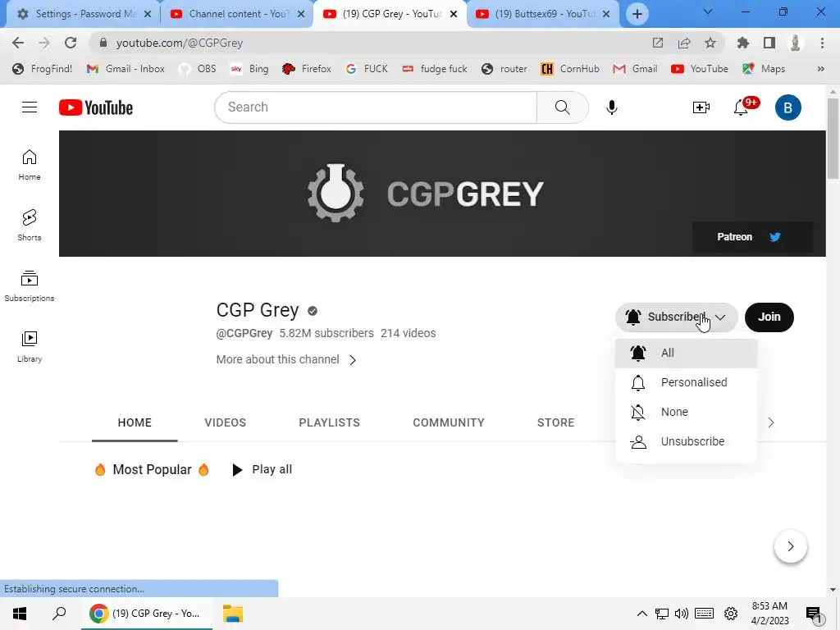Image resolution: width=840 pixels, height=630 pixels.
Task: Open the Chrome profile avatar
Action: [796, 43]
